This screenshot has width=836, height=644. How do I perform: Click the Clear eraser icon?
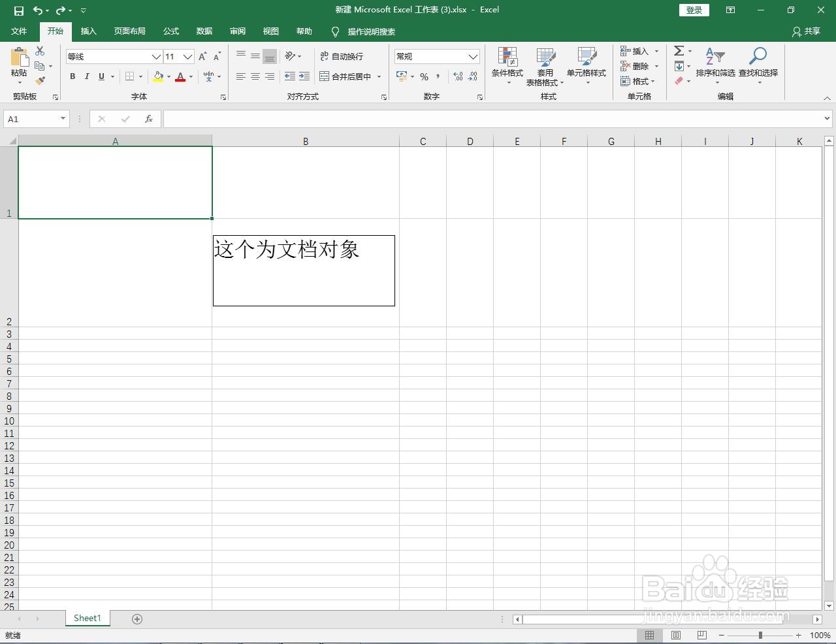click(679, 81)
